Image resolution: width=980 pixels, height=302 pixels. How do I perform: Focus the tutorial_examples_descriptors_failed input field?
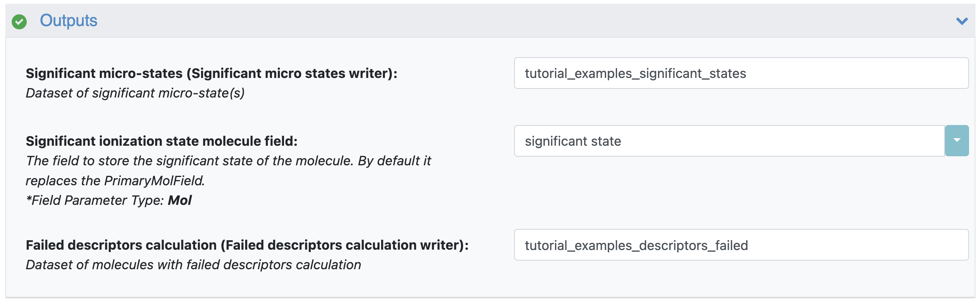coord(741,245)
